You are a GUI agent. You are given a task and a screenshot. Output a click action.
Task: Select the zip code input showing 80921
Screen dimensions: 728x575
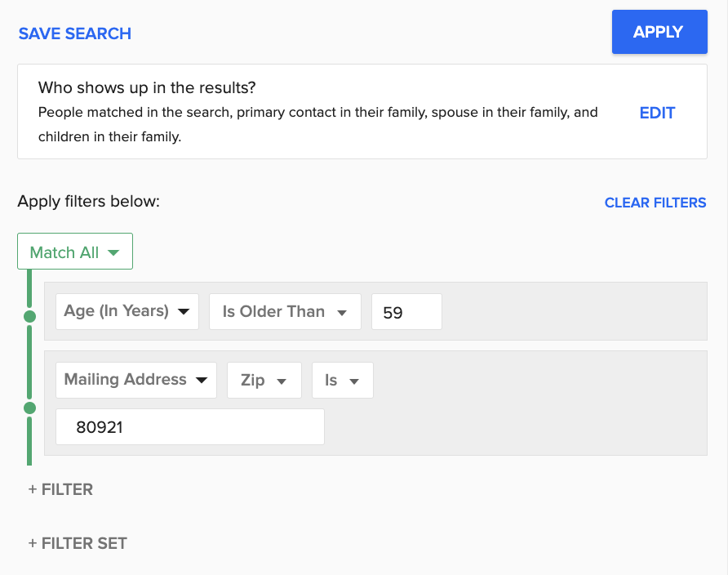point(189,426)
